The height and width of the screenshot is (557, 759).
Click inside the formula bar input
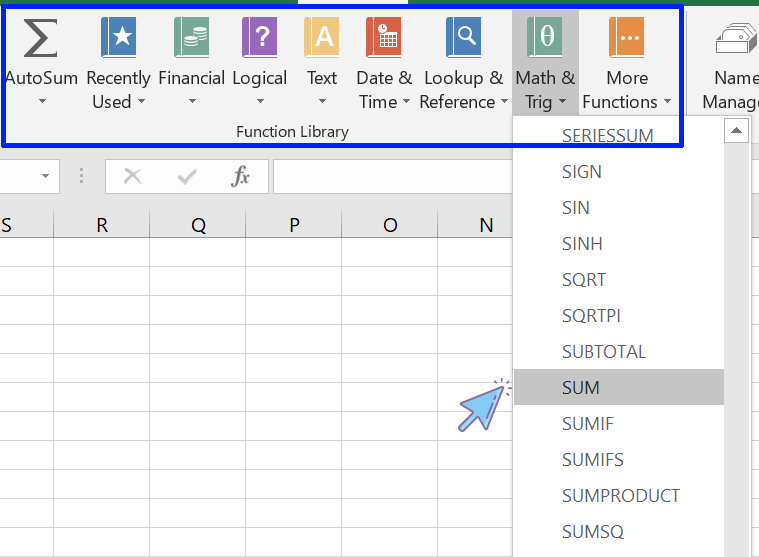(x=393, y=176)
